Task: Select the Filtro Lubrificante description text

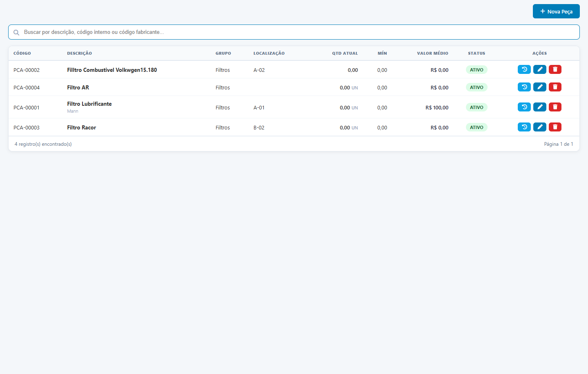Action: (89, 104)
